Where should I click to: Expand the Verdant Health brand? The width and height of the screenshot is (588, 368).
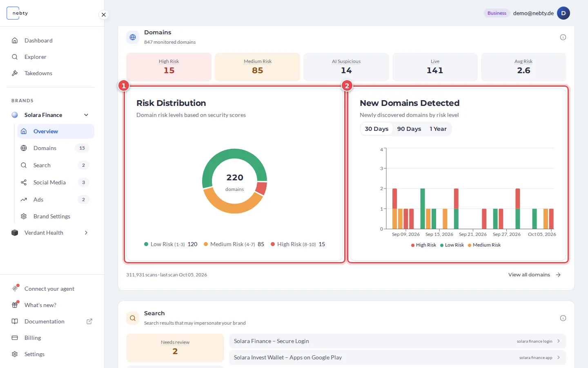(86, 233)
